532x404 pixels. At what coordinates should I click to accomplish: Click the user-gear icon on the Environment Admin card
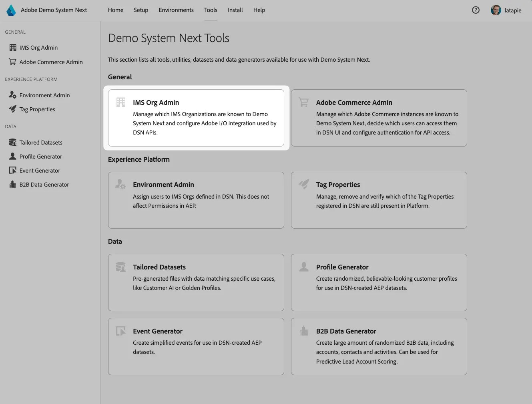pyautogui.click(x=120, y=184)
